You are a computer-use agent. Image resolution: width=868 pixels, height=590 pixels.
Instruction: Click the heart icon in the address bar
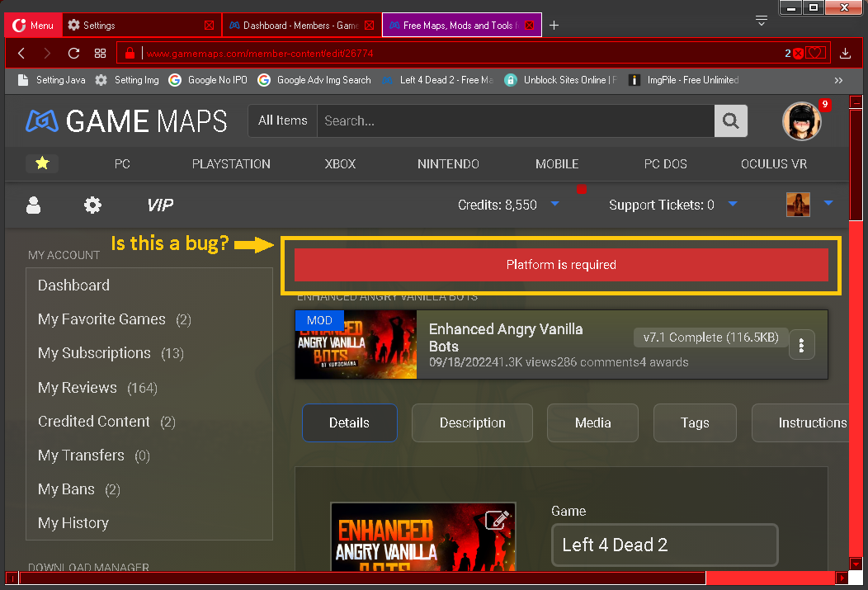[x=816, y=52]
